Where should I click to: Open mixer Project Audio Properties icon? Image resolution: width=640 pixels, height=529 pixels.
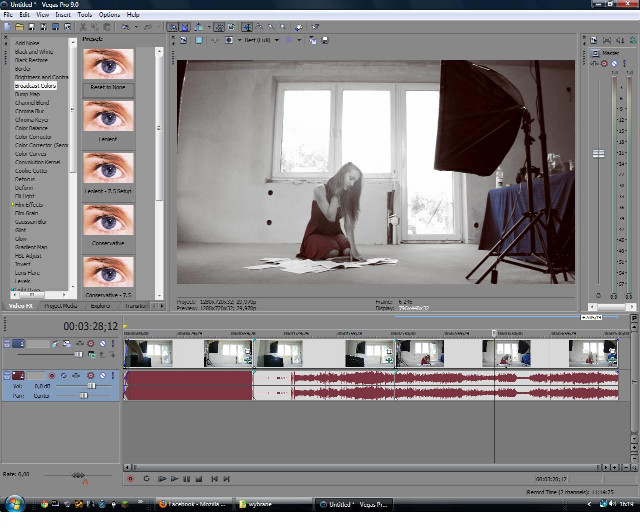click(x=594, y=40)
